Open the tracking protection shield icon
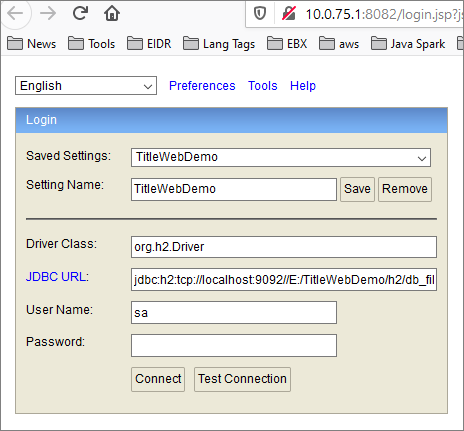This screenshot has width=464, height=431. pos(260,14)
